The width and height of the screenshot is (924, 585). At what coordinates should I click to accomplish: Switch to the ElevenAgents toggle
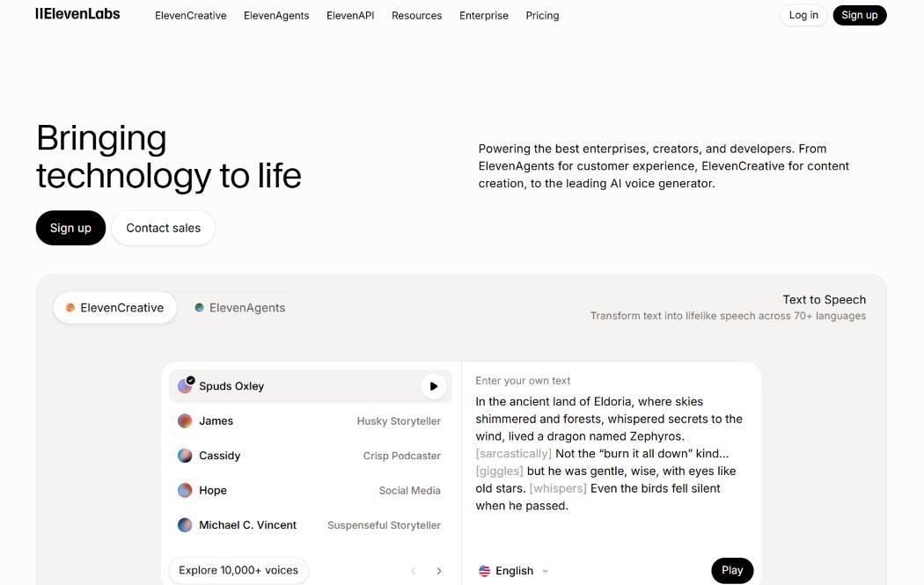point(240,308)
